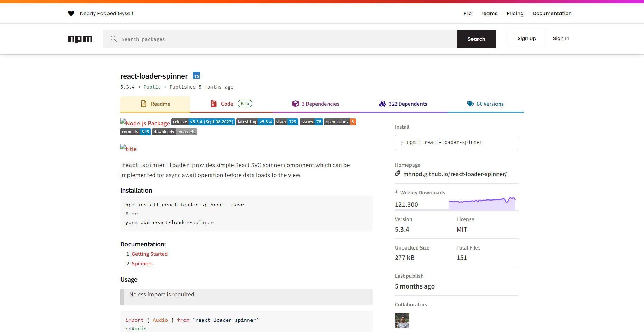Open the npm logo home link
Viewport: 644px width, 332px height.
(80, 39)
